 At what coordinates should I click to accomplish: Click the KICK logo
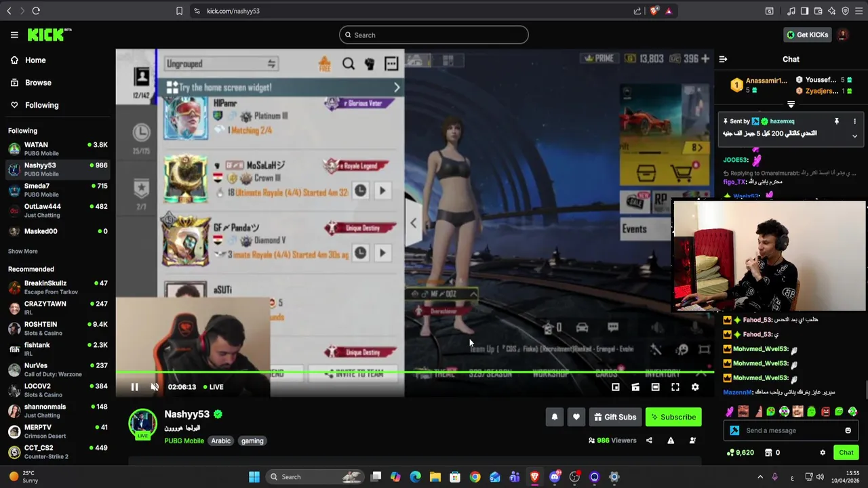[50, 35]
